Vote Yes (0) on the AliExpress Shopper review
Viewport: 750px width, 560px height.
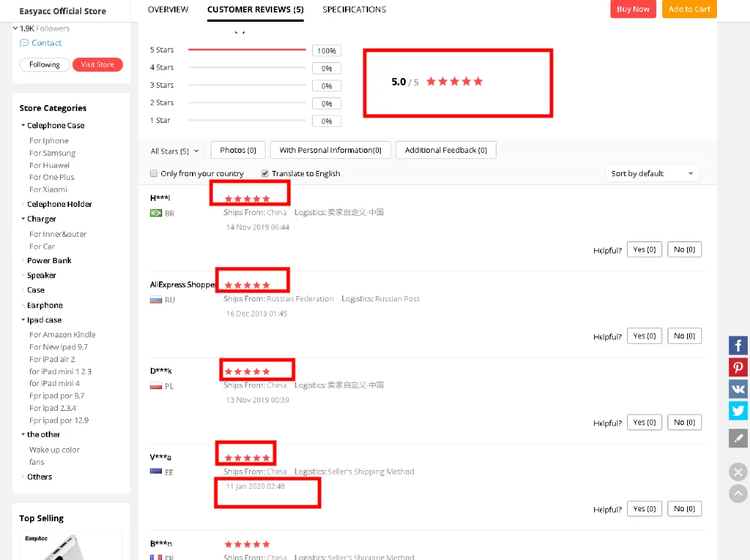click(644, 336)
